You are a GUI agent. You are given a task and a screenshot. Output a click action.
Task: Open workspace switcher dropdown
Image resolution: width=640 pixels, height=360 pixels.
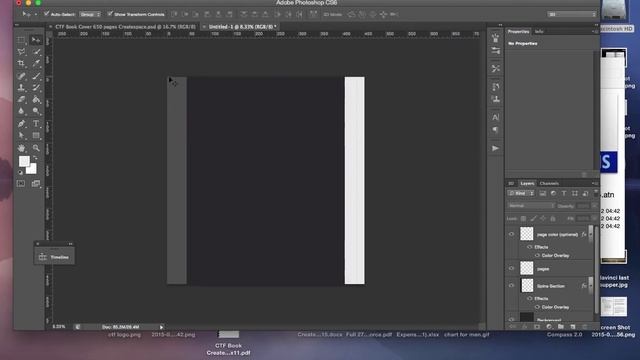click(571, 14)
